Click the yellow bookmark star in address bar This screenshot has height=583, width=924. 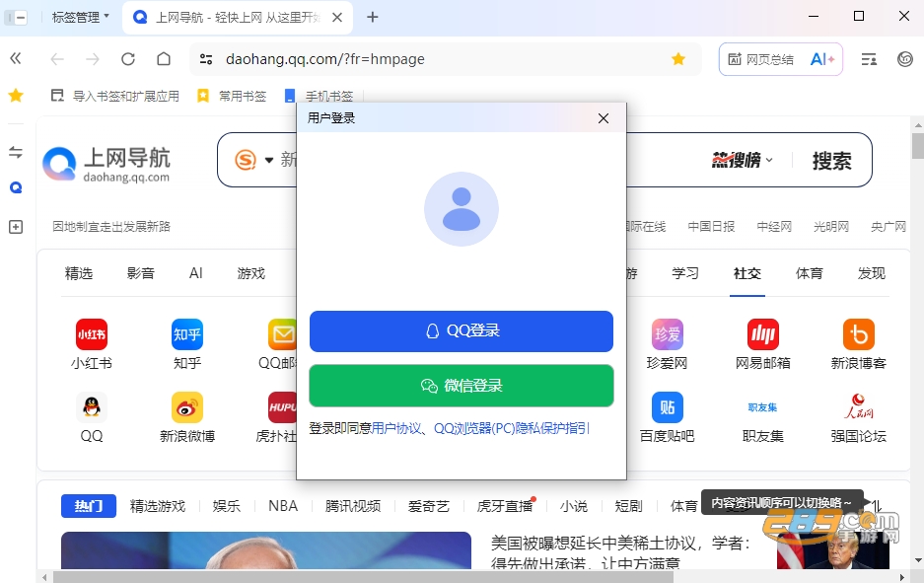678,59
